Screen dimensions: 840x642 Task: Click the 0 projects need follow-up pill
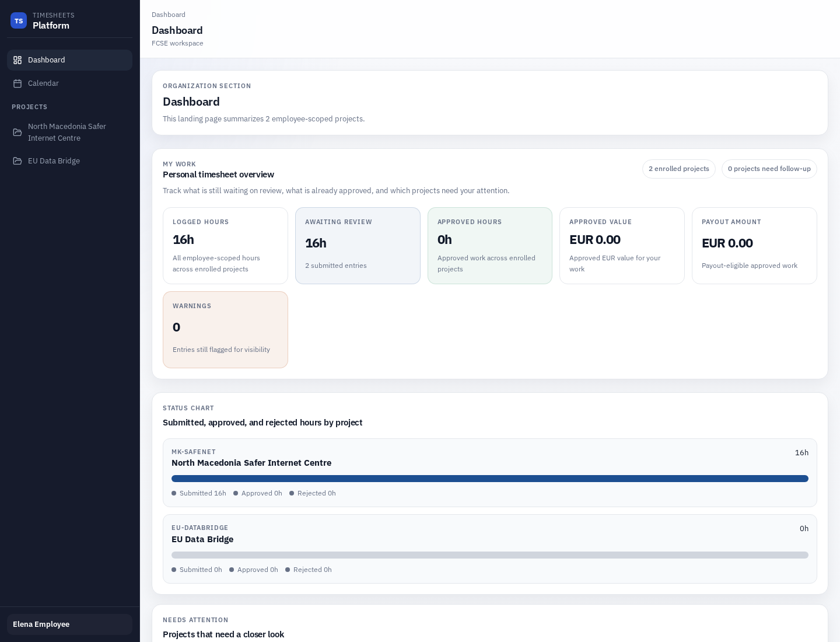click(x=769, y=169)
